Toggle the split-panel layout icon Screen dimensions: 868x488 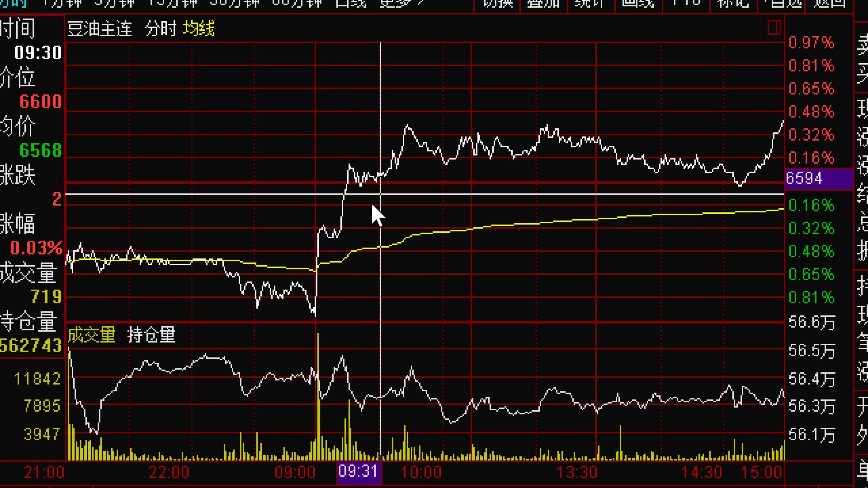(x=774, y=28)
